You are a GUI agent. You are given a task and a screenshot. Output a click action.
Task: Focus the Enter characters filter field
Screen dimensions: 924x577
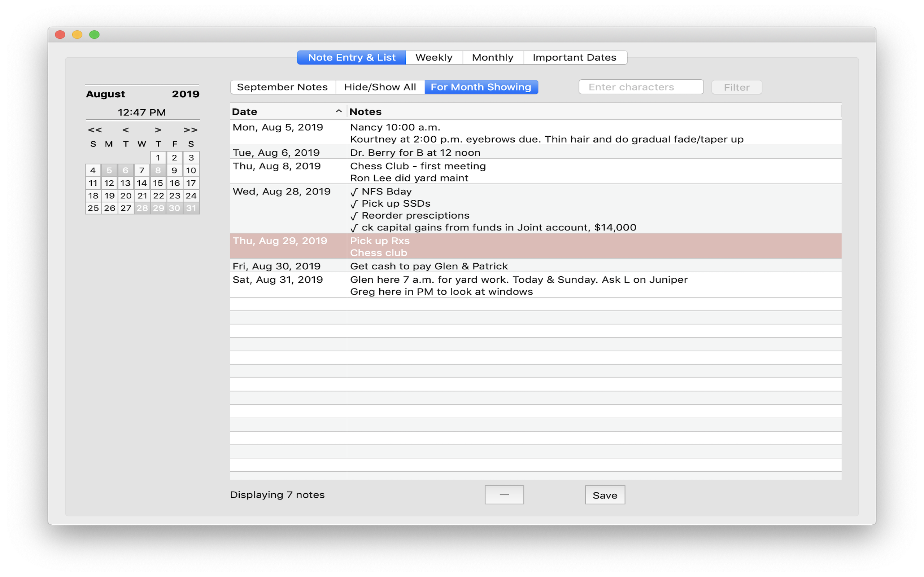click(641, 87)
